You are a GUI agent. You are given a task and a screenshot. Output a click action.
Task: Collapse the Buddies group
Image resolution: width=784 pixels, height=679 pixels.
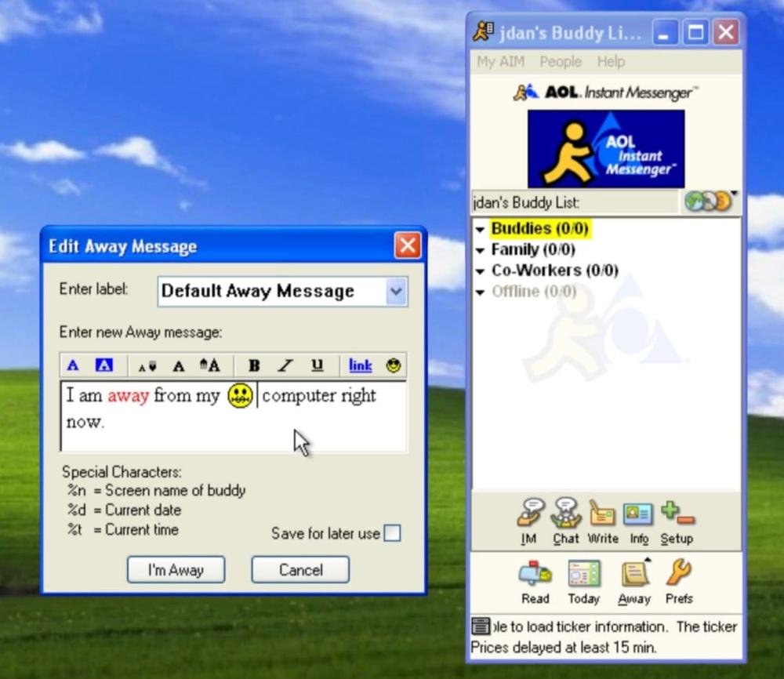tap(480, 230)
